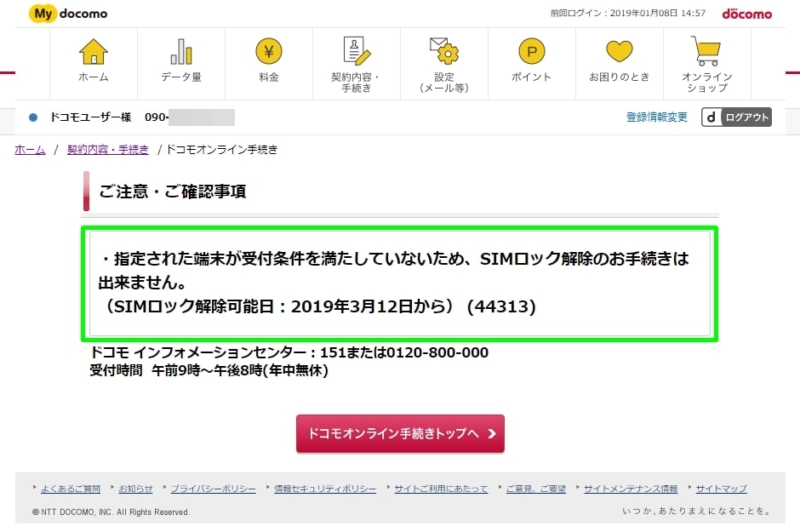Click the 前回ログイン timestamp text
The height and width of the screenshot is (532, 800).
tap(628, 13)
